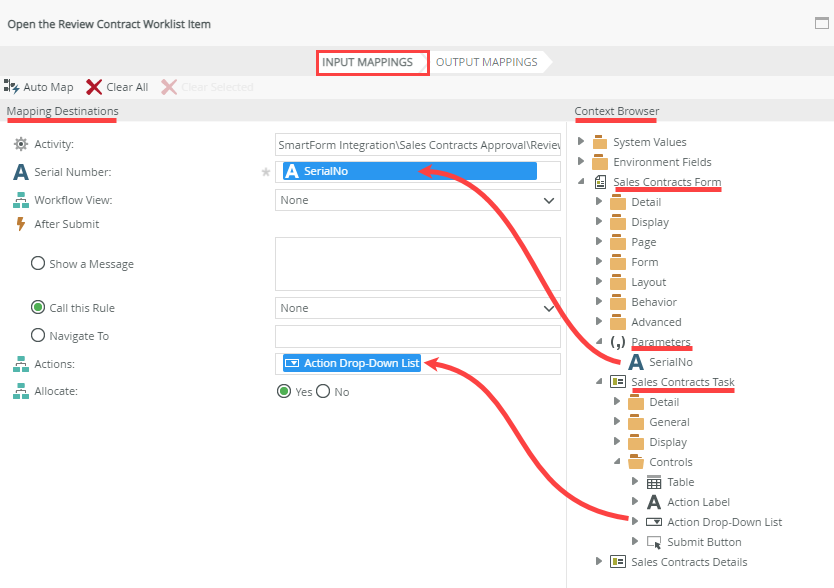Click the After Submit lightning bolt icon
Screen dimensions: 834x588
click(x=22, y=224)
